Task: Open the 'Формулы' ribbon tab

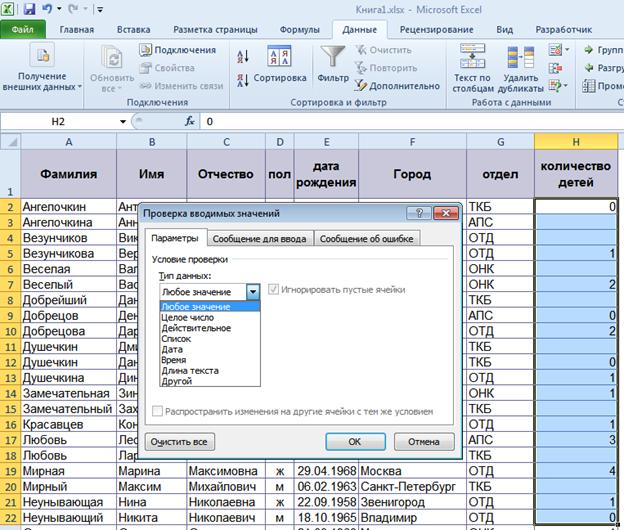Action: pyautogui.click(x=300, y=30)
